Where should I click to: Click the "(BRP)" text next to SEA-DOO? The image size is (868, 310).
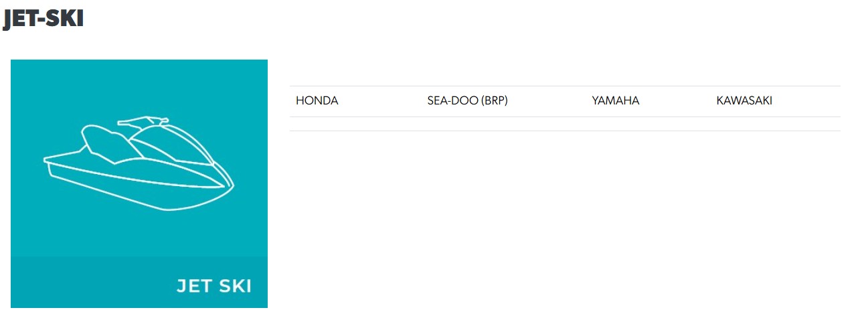coord(494,101)
